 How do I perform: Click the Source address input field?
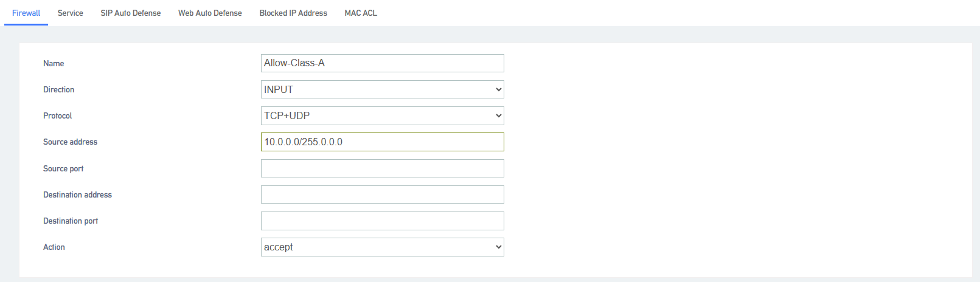[x=383, y=142]
